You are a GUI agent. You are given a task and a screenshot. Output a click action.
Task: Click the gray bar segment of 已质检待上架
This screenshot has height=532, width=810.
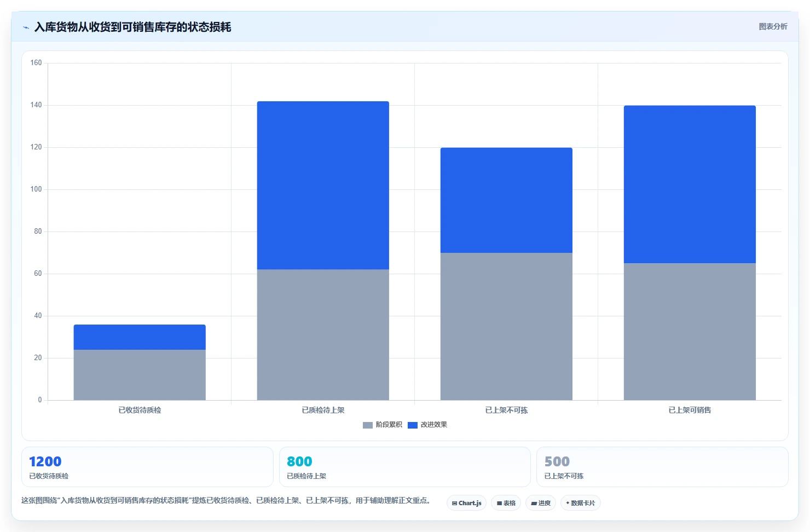click(323, 335)
